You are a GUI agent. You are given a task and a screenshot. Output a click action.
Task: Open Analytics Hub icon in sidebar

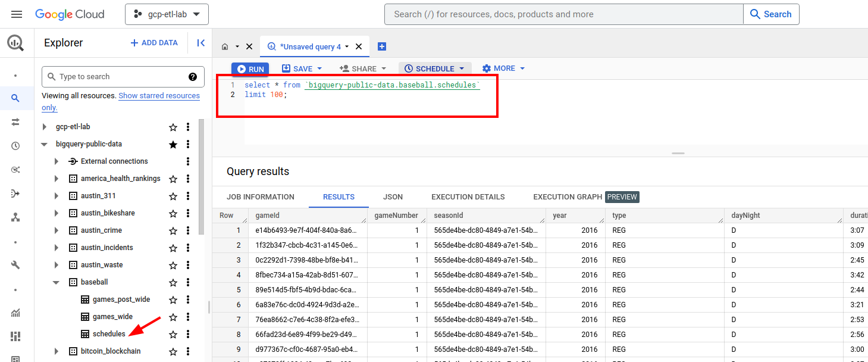(15, 170)
